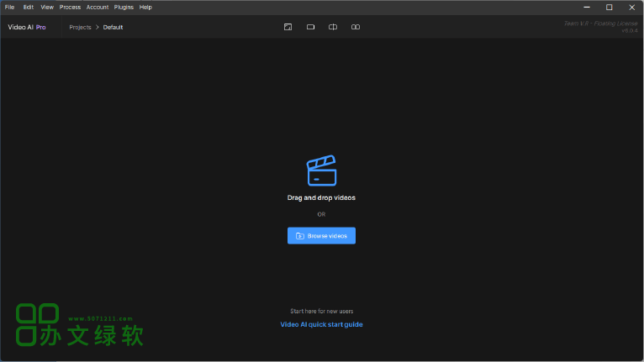Minimize the Video AI window
644x362 pixels.
[587, 7]
